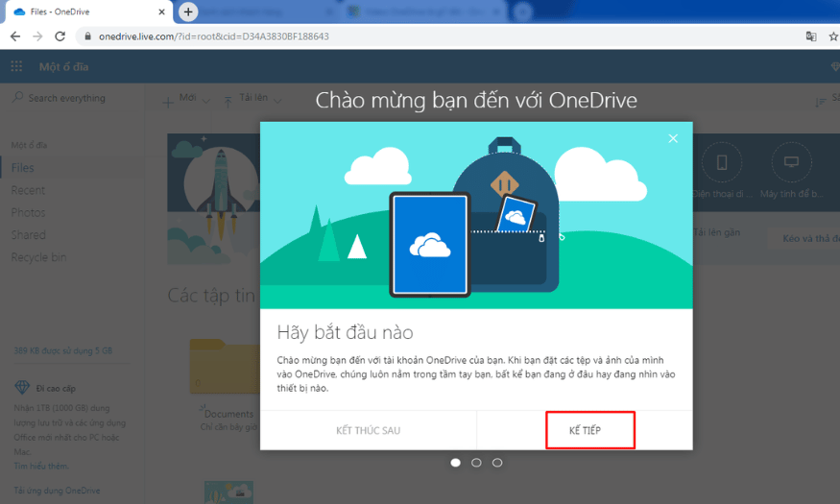This screenshot has height=504, width=840.
Task: Open the app launcher grid icon
Action: click(16, 66)
